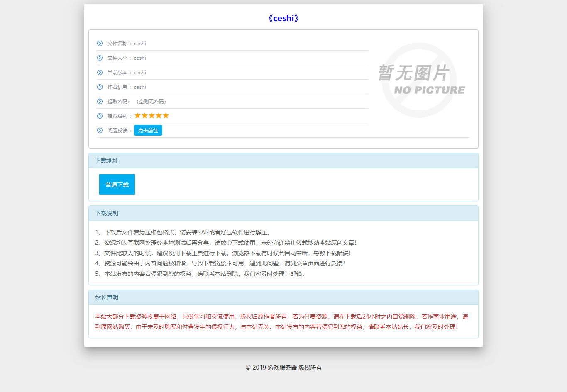The height and width of the screenshot is (392, 567).
Task: Click the arrow icon beside 作者信息
Action: click(100, 87)
